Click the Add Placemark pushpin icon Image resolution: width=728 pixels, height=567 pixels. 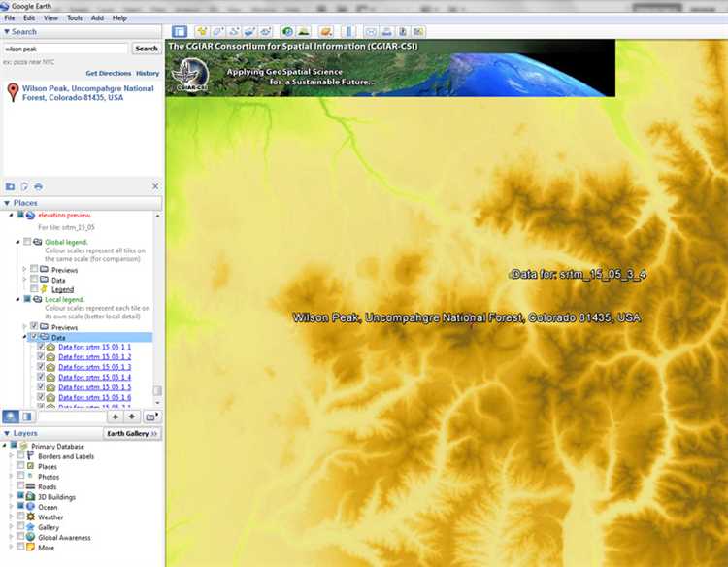[x=202, y=32]
